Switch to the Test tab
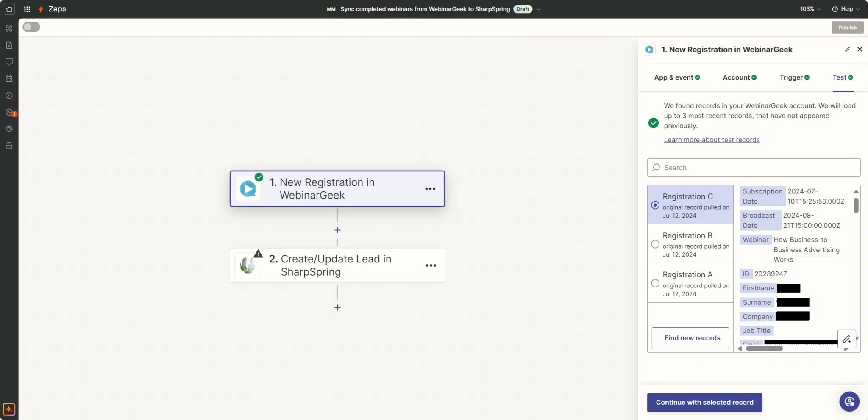The image size is (868, 420). 843,77
